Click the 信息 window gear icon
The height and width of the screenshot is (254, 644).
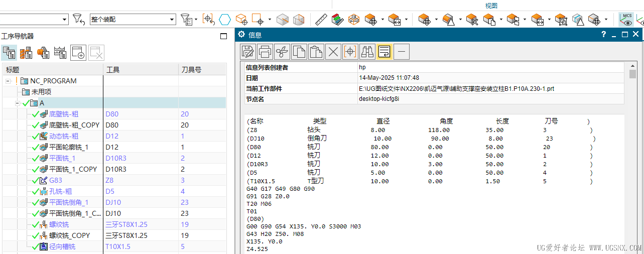(x=241, y=35)
